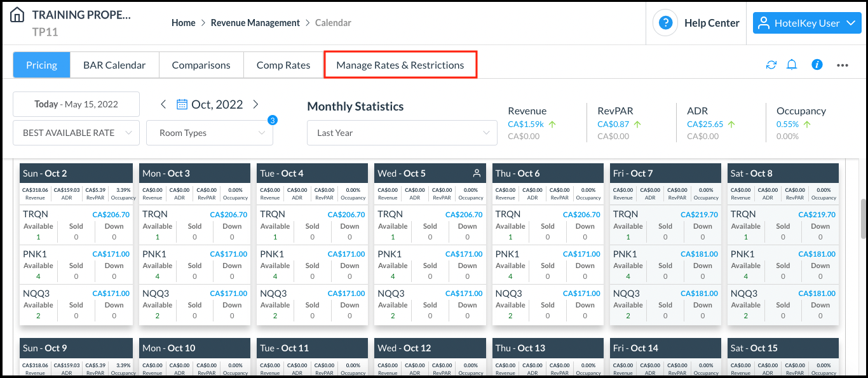Click the HotelKey User account icon
The height and width of the screenshot is (378, 868).
(x=764, y=23)
